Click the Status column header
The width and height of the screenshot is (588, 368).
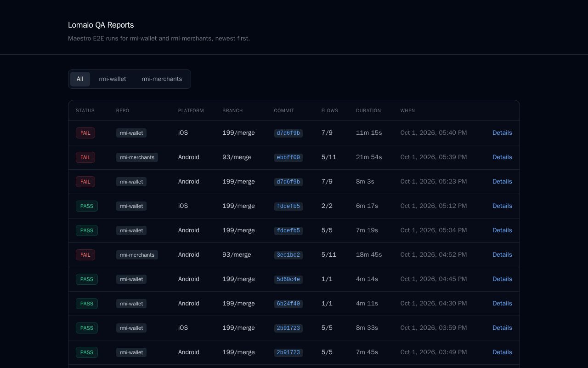[85, 110]
